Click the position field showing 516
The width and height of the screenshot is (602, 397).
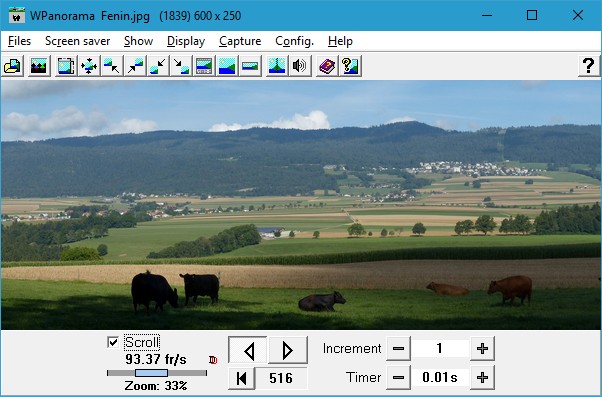tap(281, 378)
